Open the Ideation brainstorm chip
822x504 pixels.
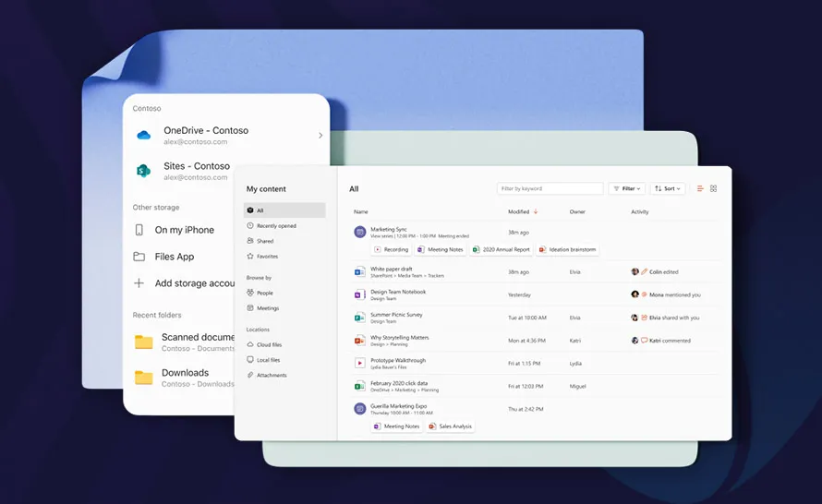568,250
